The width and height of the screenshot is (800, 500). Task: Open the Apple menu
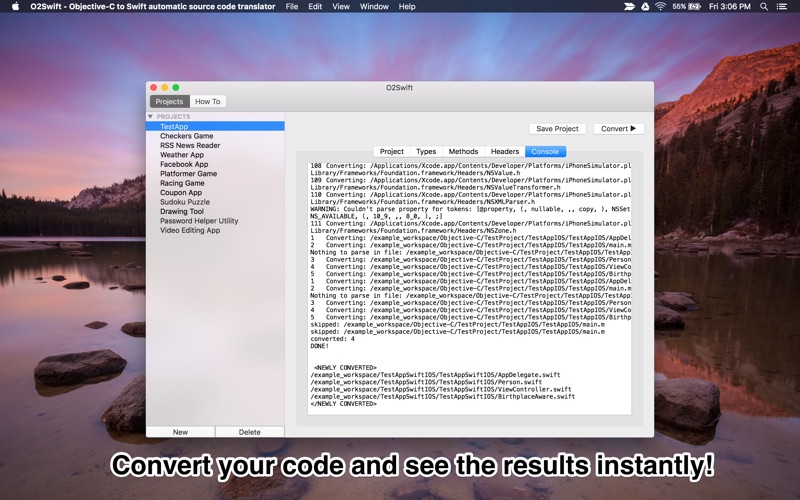[x=15, y=6]
